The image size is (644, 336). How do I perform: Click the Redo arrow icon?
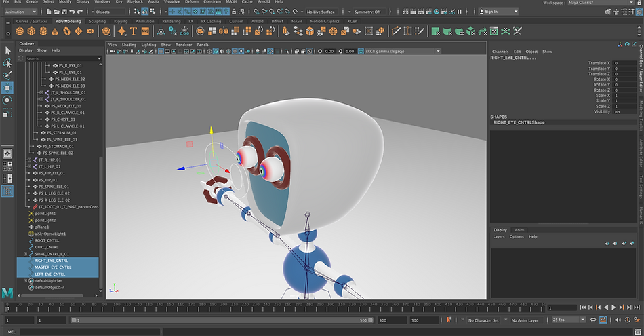click(x=80, y=12)
